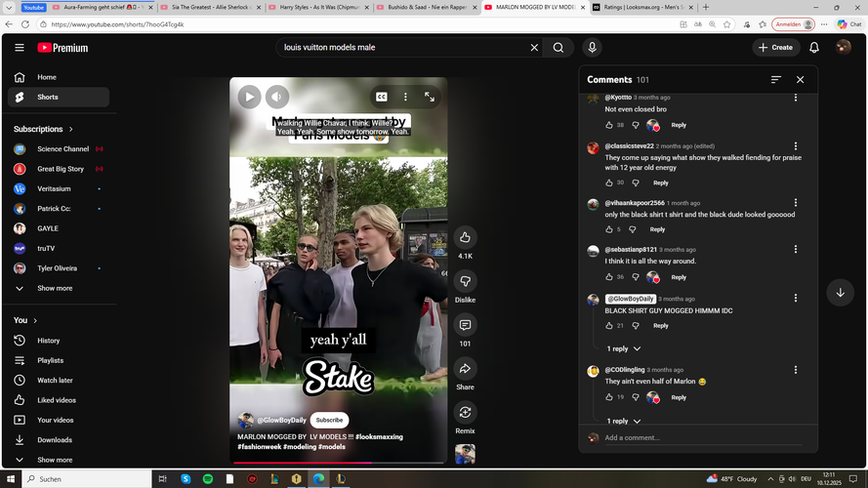Open the hamburger guide menu
Screen dimensions: 868x488
click(x=20, y=47)
